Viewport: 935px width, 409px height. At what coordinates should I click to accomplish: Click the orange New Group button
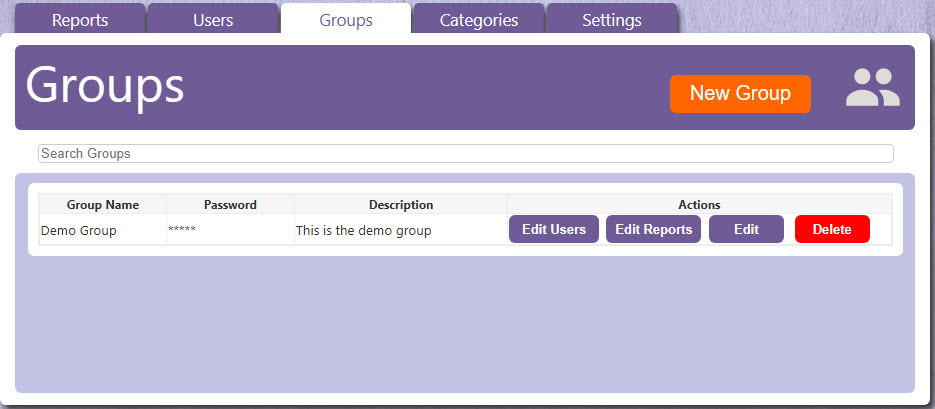(x=740, y=94)
